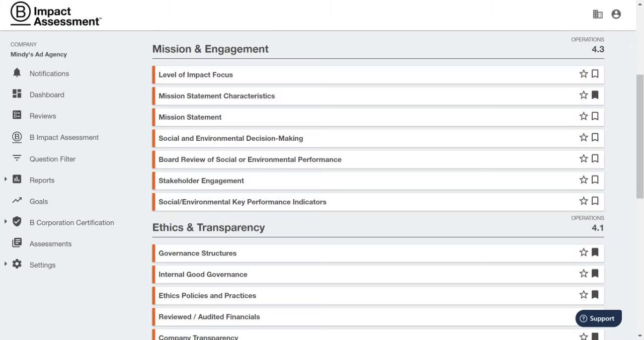Click the vertical page scrollbar

639,136
